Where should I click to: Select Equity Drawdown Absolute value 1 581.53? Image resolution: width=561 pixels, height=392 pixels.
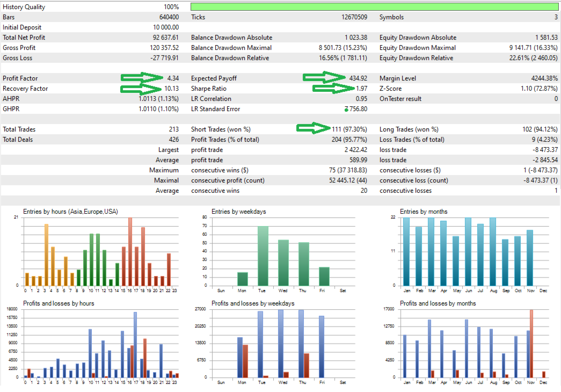pos(547,38)
